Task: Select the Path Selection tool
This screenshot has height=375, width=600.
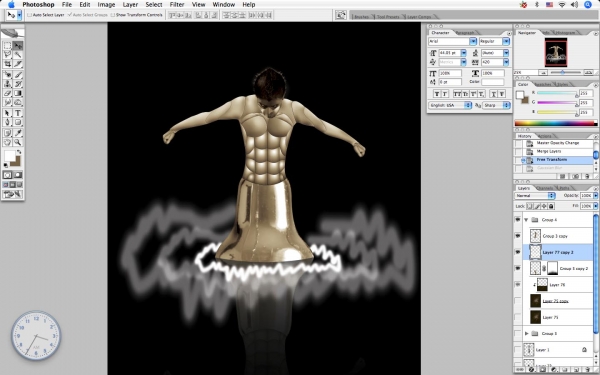Action: [7, 113]
